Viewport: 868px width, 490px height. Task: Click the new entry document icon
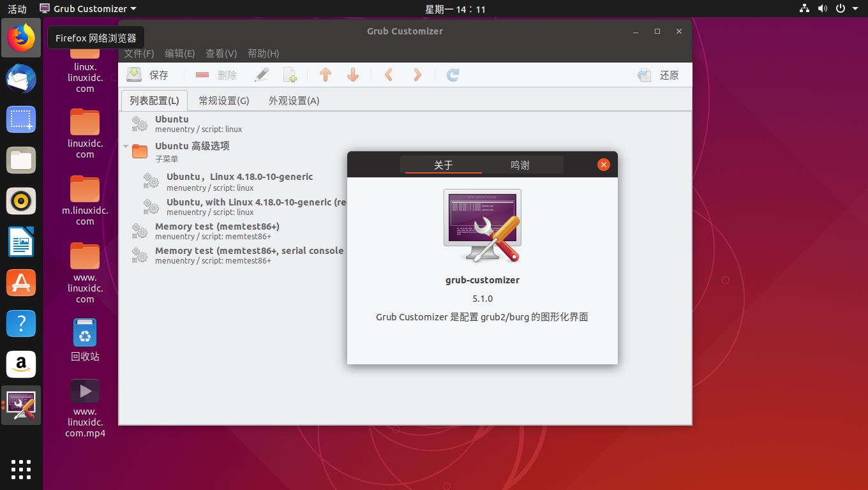tap(290, 75)
